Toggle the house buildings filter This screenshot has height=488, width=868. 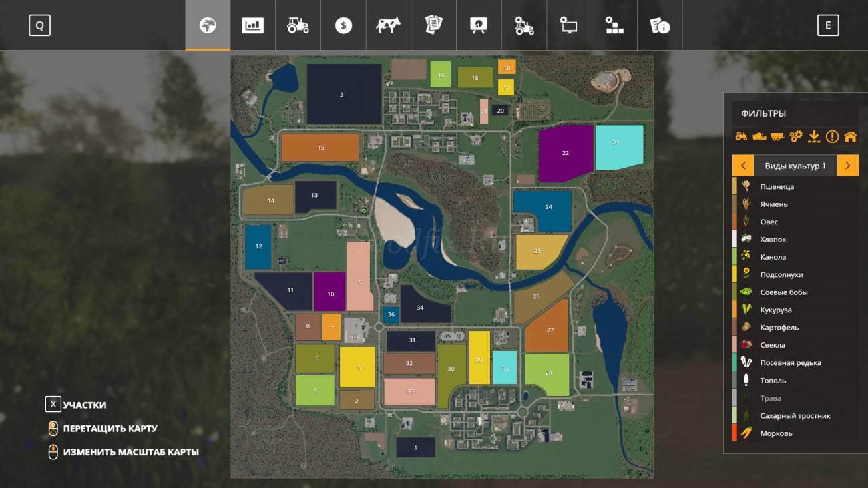click(850, 136)
